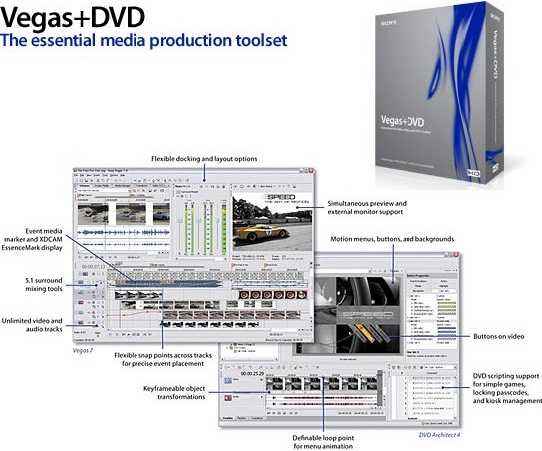Select the first wheel clip on the Vegas timeline
The height and width of the screenshot is (451, 542).
point(244,295)
